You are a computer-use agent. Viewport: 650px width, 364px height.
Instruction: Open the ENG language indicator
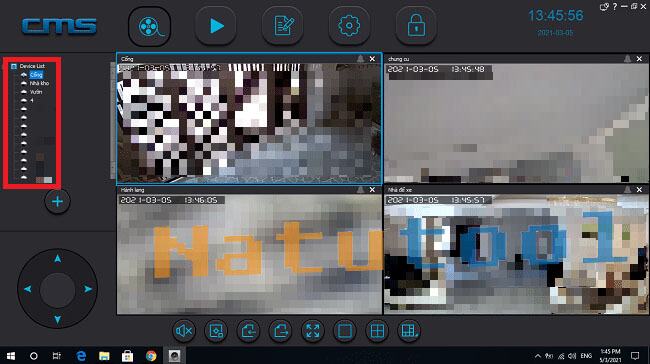coord(586,356)
